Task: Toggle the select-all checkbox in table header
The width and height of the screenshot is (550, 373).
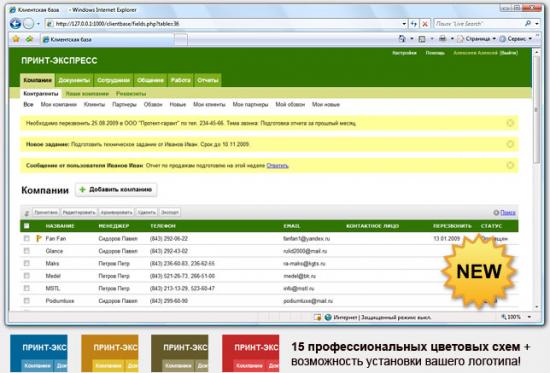Action: [26, 226]
